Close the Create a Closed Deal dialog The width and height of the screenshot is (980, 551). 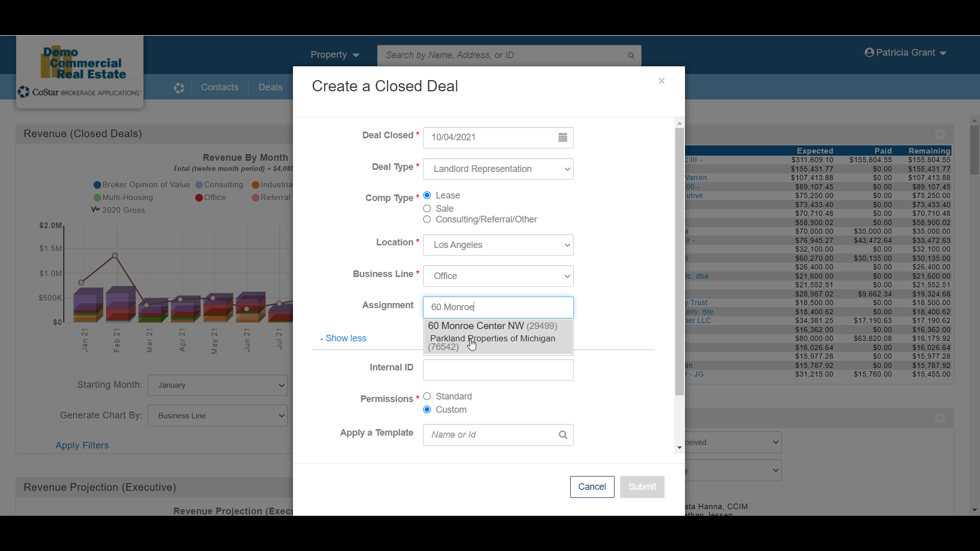[x=661, y=81]
